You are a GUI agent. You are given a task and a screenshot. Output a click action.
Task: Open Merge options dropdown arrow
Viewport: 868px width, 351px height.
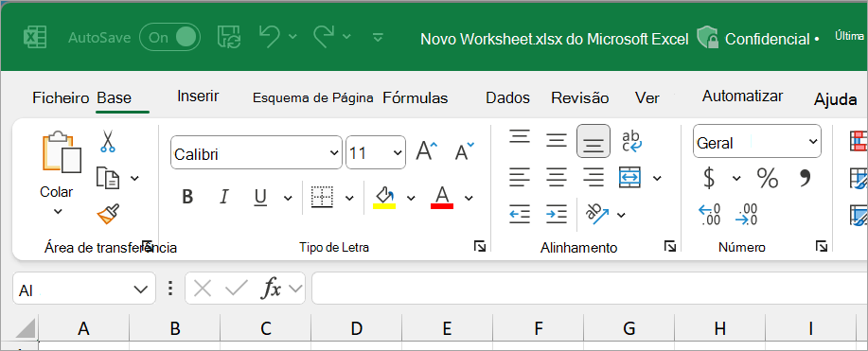[x=657, y=178]
